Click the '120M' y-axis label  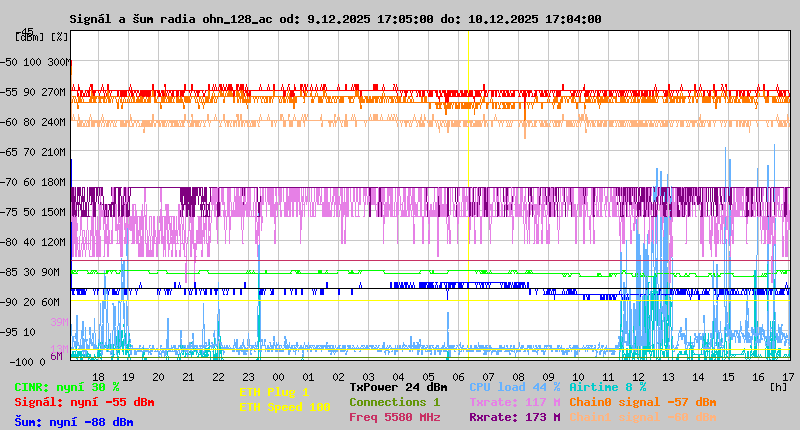[56, 242]
